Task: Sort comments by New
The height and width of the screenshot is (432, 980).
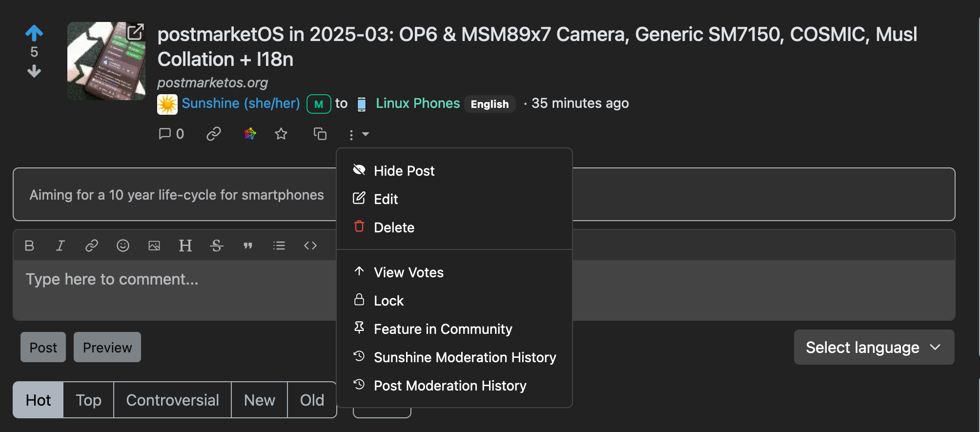Action: coord(259,400)
